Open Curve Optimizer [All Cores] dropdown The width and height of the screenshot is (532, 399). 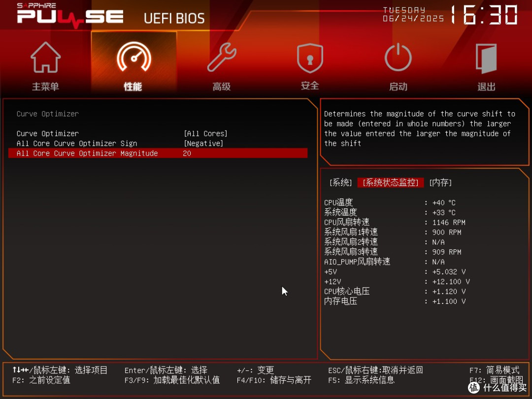point(205,133)
